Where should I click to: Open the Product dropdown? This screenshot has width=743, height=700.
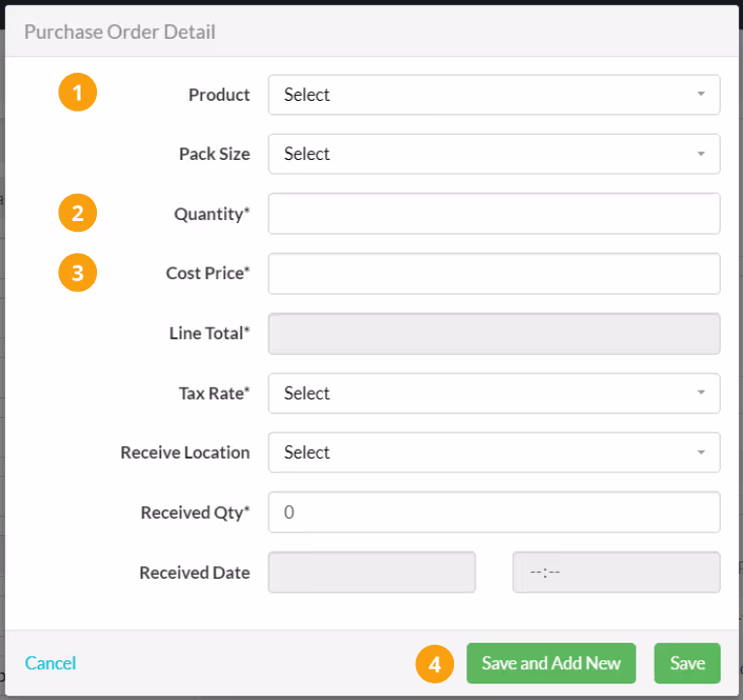[494, 95]
